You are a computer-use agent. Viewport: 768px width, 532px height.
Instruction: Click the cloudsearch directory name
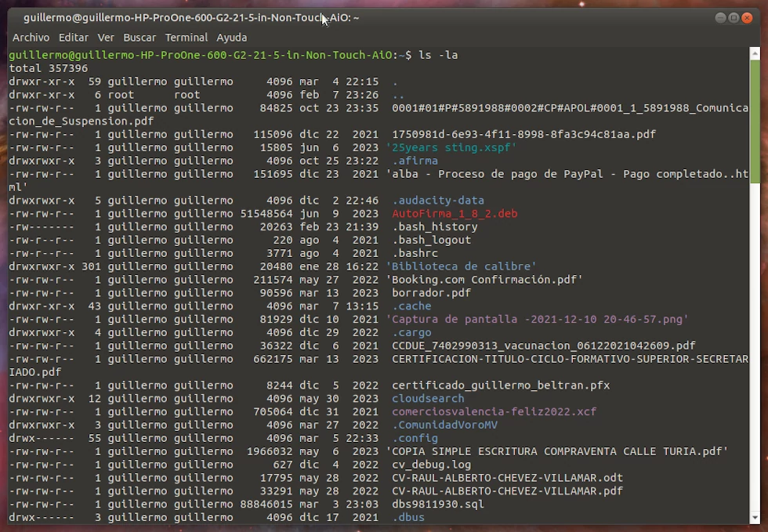pyautogui.click(x=428, y=399)
